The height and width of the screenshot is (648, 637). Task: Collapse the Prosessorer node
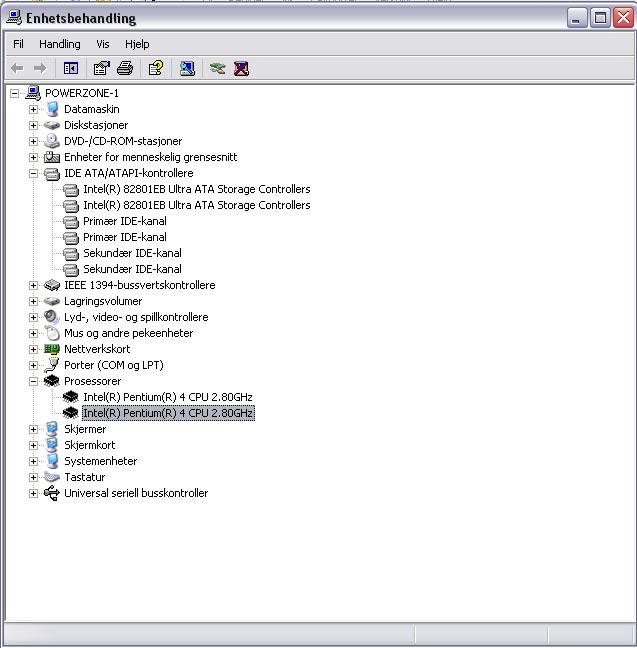point(33,381)
